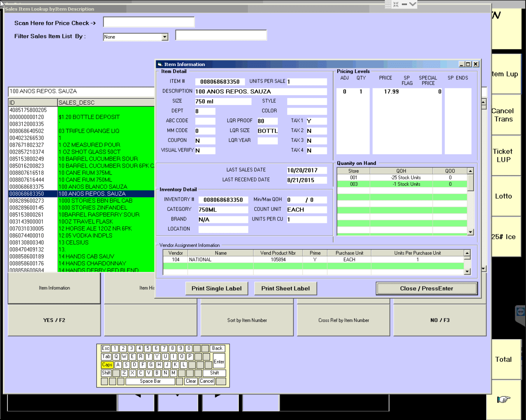Image resolution: width=526 pixels, height=420 pixels.
Task: Click the DESCRIPTION field in Item Detail
Action: tap(261, 91)
